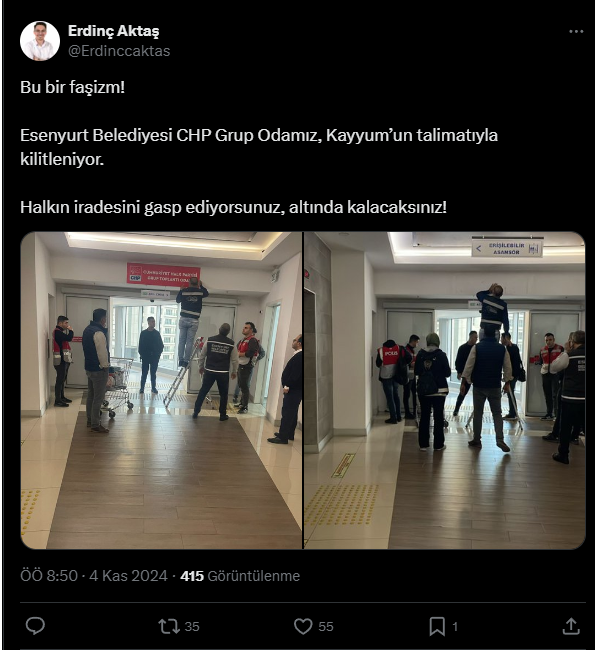This screenshot has width=598, height=656.
Task: Click the 'Esenyurt Belediyesi CHP Grup Odamız' paragraph
Action: (259, 147)
